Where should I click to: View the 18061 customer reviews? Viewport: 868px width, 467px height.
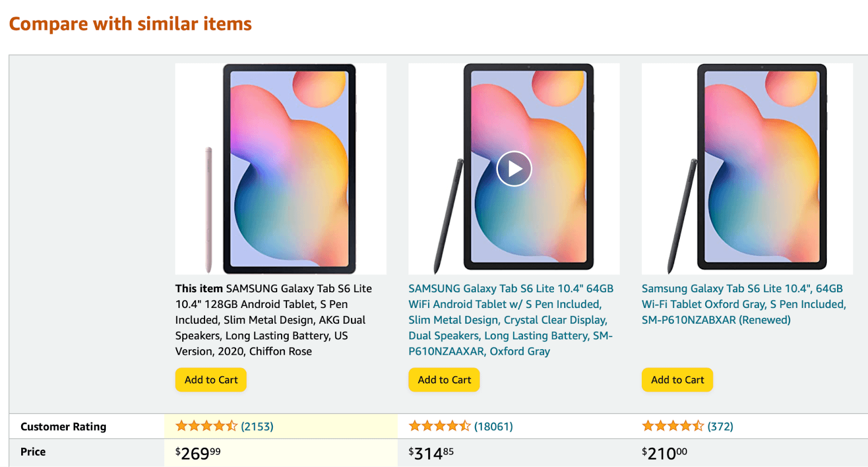pyautogui.click(x=494, y=426)
